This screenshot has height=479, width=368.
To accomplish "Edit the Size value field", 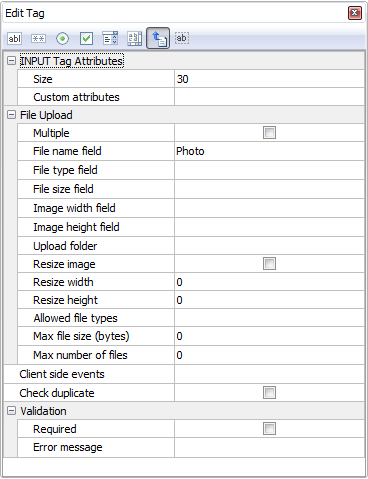I will [269, 79].
